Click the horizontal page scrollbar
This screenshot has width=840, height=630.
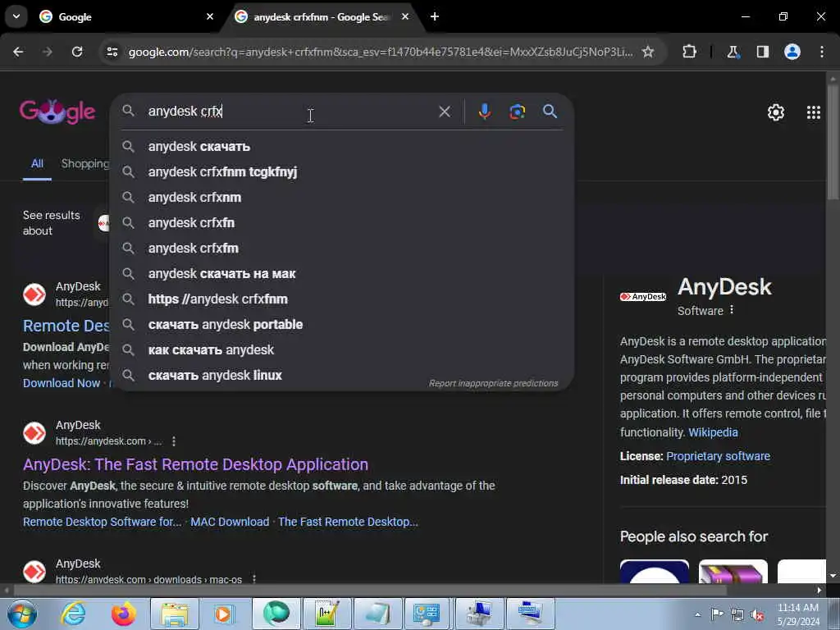coord(370,590)
